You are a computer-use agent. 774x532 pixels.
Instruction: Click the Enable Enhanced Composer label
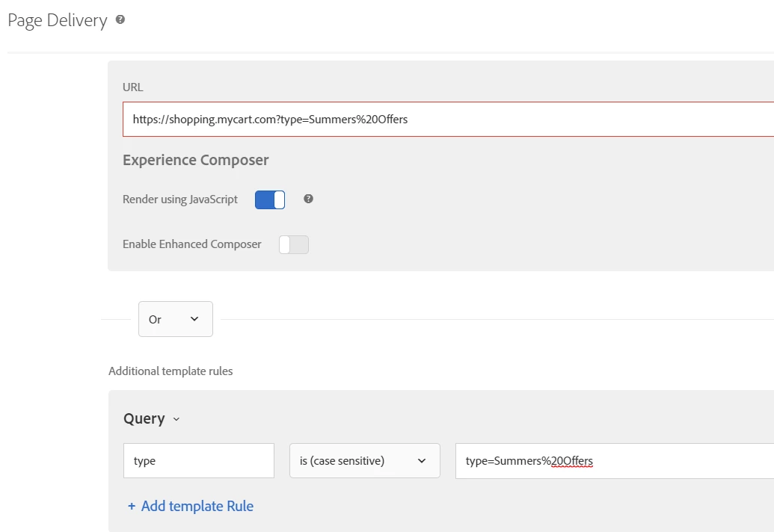coord(192,244)
